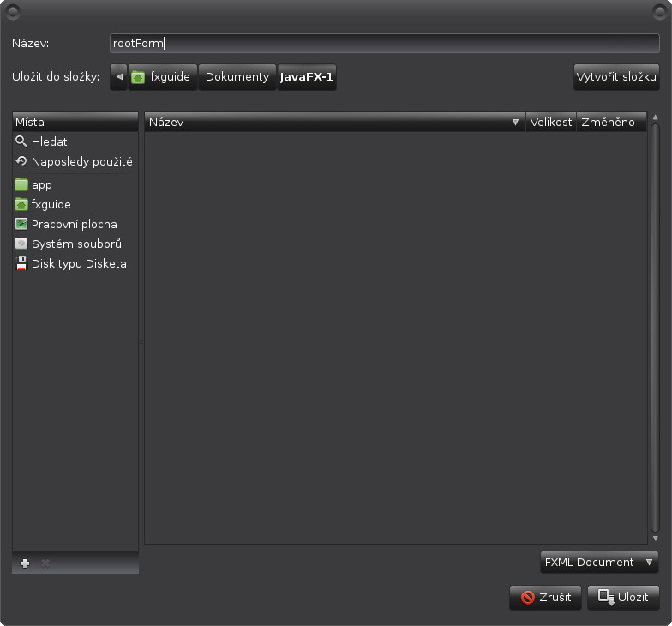The image size is (672, 626).
Task: Click the filesystem drive icon
Action: pyautogui.click(x=21, y=244)
